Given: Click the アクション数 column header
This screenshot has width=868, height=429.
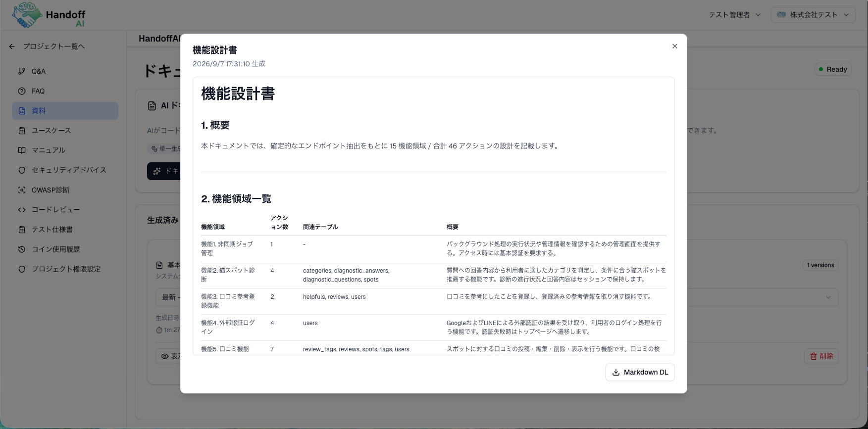Looking at the screenshot, I should 279,223.
